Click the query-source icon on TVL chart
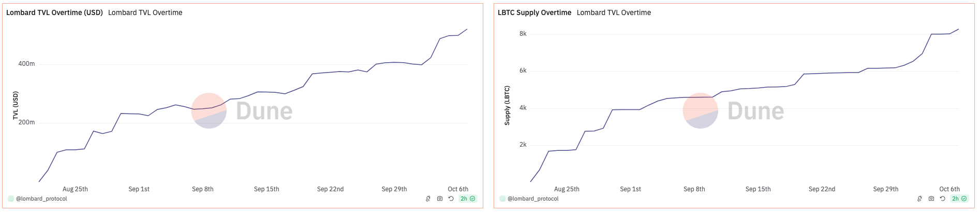 pos(428,199)
